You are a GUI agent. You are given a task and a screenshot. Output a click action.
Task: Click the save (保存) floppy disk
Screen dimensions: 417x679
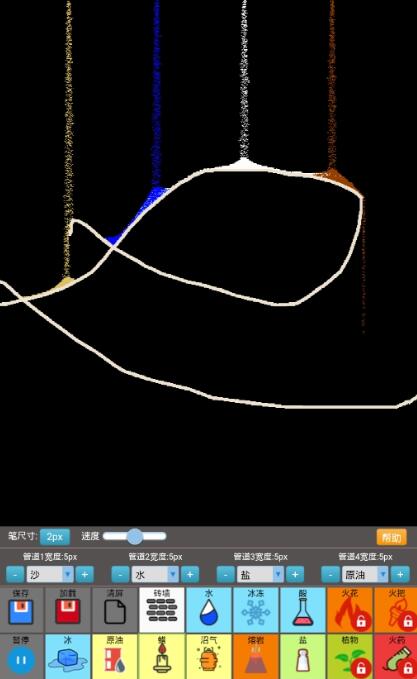tap(21, 610)
